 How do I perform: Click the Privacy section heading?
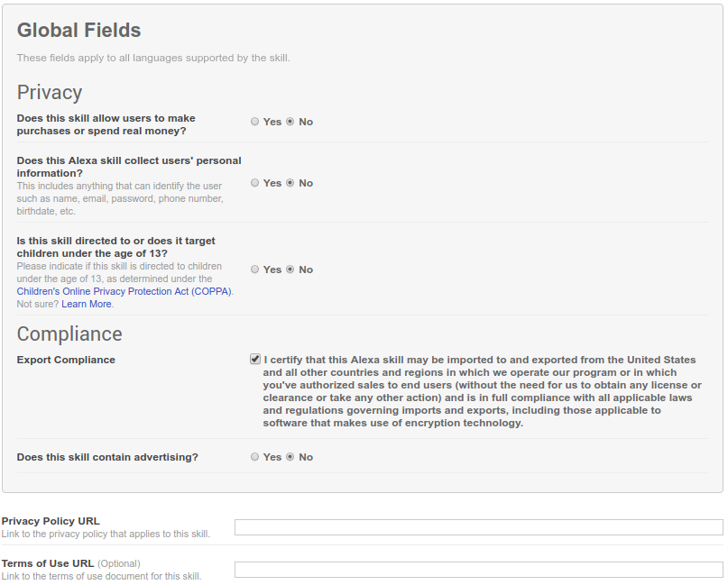point(50,92)
